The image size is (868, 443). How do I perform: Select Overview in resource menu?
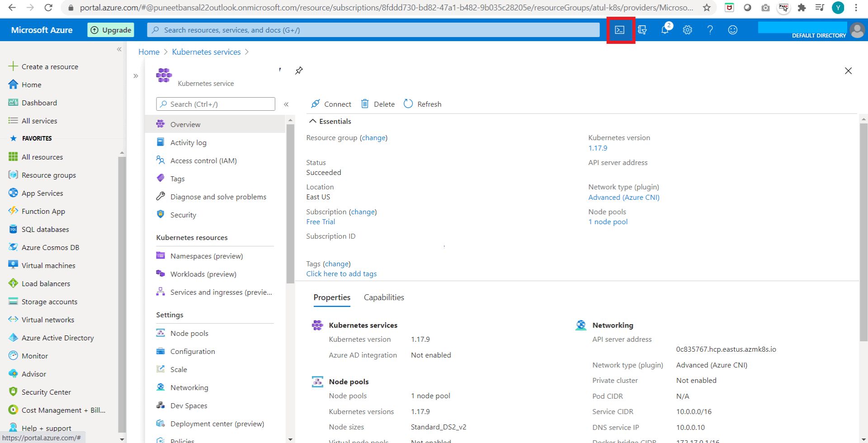(x=215, y=124)
